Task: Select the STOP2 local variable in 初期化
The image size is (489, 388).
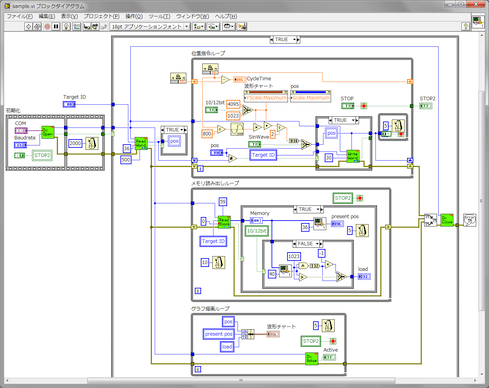Action: pyautogui.click(x=42, y=155)
